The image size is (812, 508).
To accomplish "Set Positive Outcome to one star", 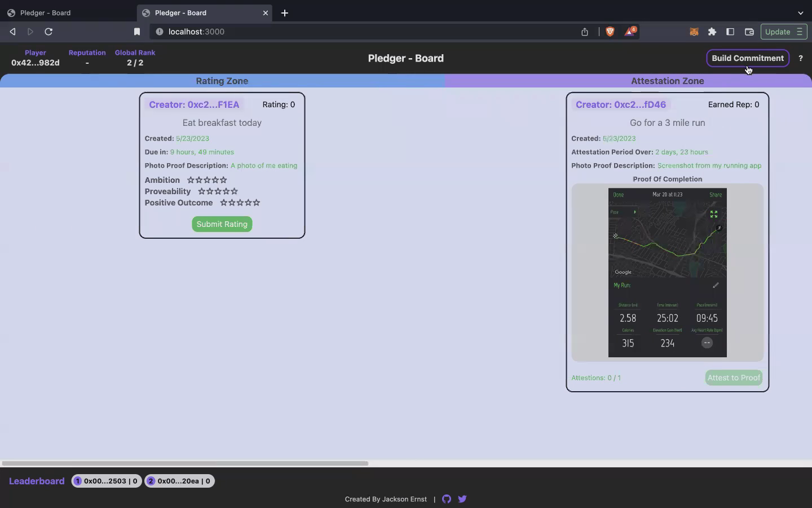I will [x=223, y=203].
